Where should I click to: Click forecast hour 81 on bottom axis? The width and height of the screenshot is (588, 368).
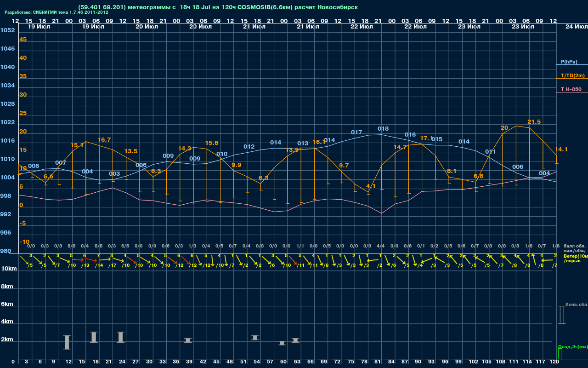[x=378, y=362]
